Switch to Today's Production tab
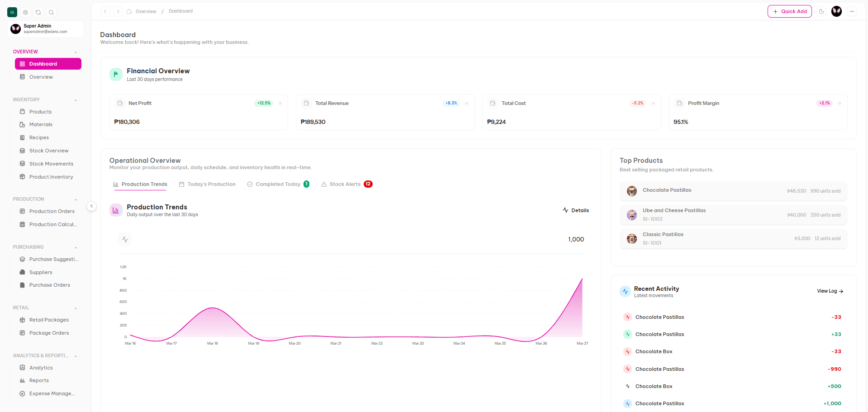This screenshot has width=868, height=412. pyautogui.click(x=208, y=184)
